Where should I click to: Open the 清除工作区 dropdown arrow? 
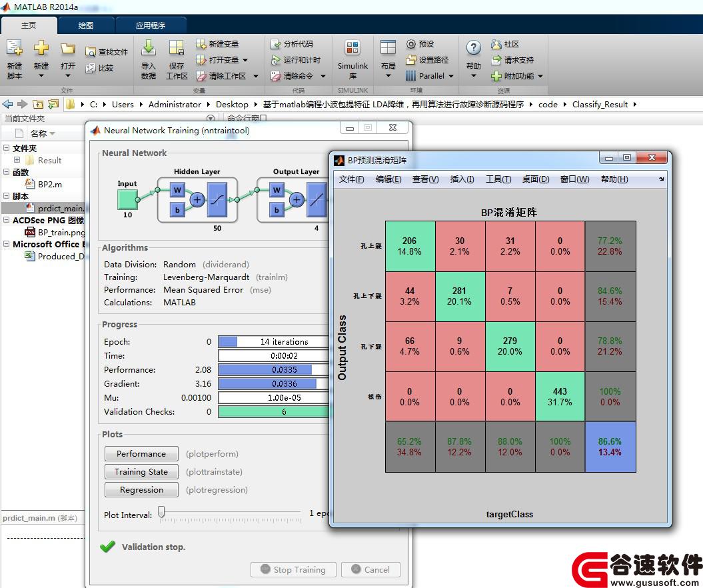click(256, 76)
